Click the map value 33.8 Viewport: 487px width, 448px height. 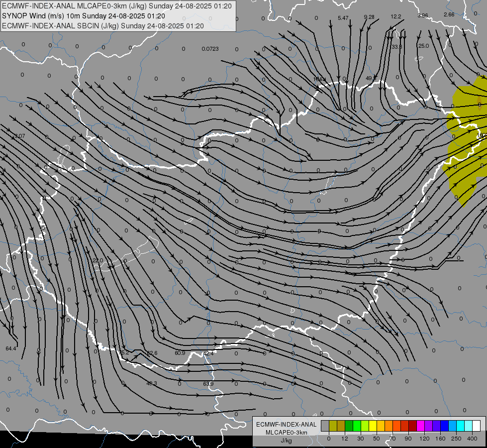tap(396, 47)
